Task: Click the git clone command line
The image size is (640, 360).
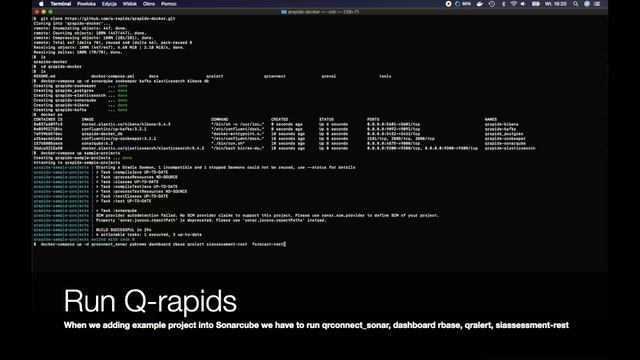Action: [x=105, y=18]
